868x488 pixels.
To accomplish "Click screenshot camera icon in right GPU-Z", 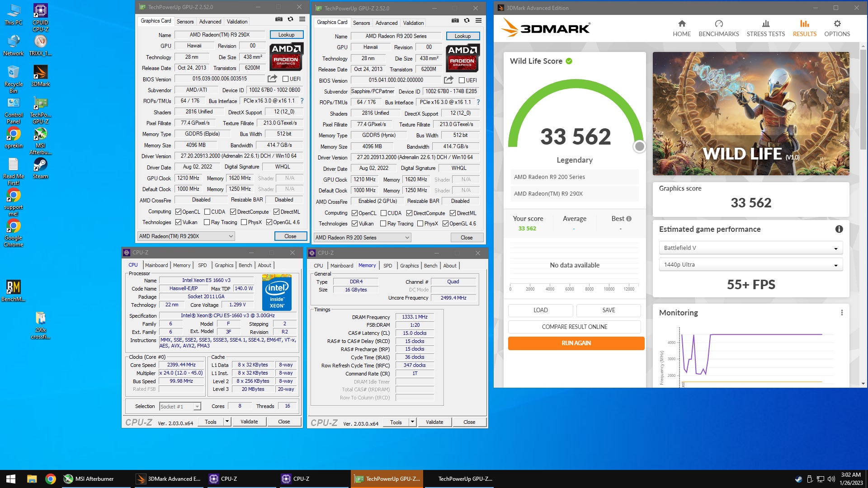I will [455, 21].
